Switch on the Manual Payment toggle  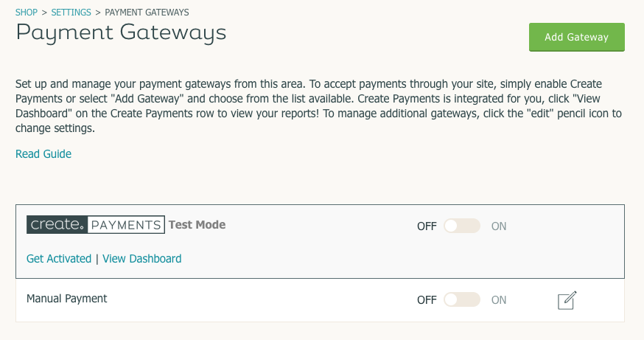pos(462,299)
